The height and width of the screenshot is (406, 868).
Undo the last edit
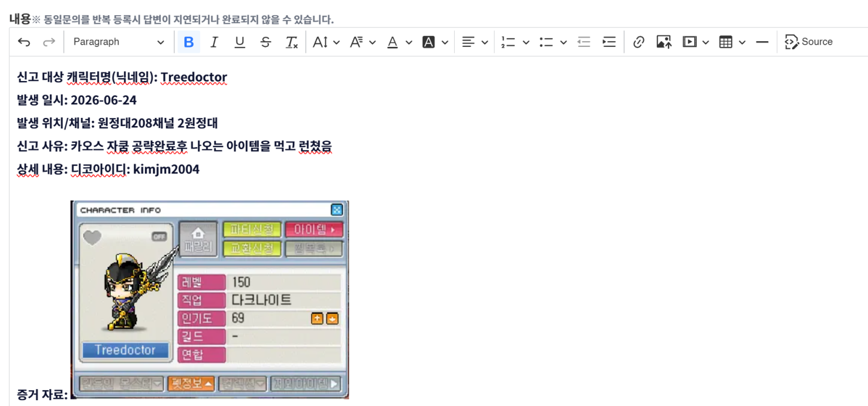tap(24, 42)
